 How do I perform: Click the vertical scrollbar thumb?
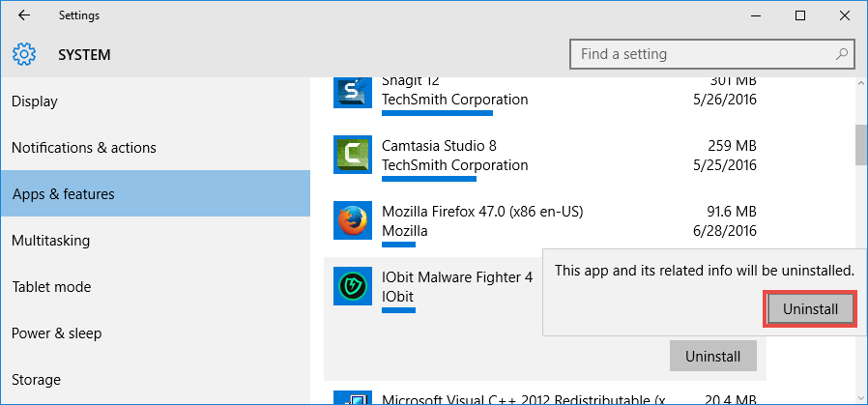click(861, 144)
